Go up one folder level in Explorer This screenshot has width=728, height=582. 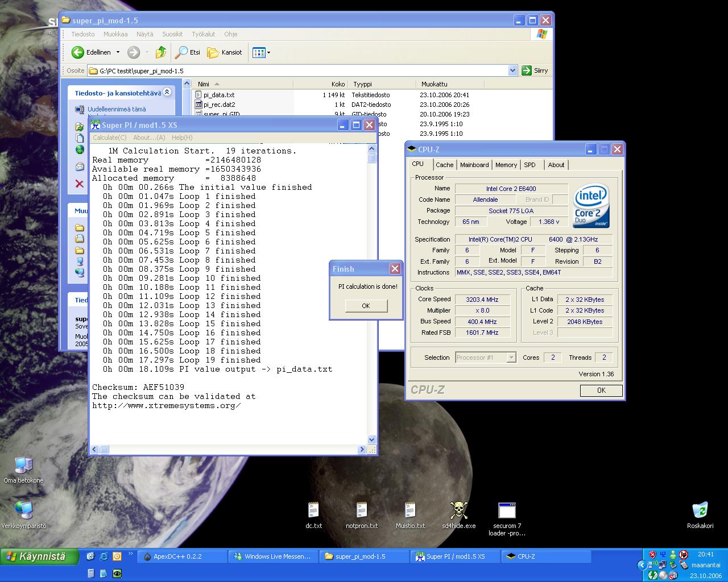pos(161,52)
